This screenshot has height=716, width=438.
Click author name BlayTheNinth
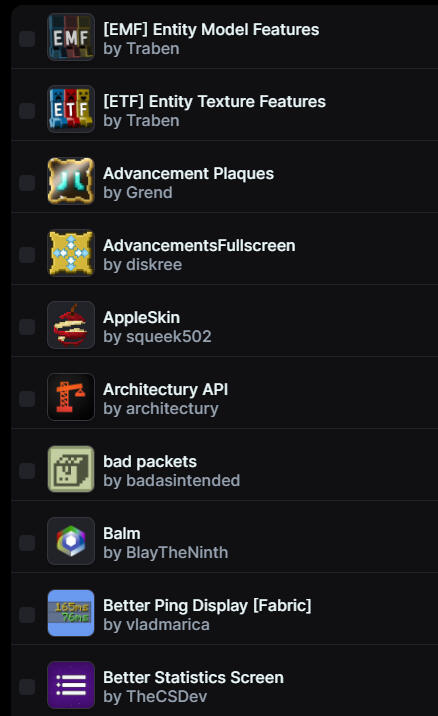177,553
